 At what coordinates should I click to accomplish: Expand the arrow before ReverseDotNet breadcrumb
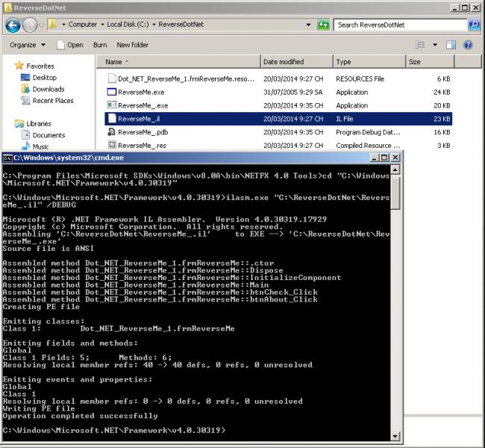[154, 25]
